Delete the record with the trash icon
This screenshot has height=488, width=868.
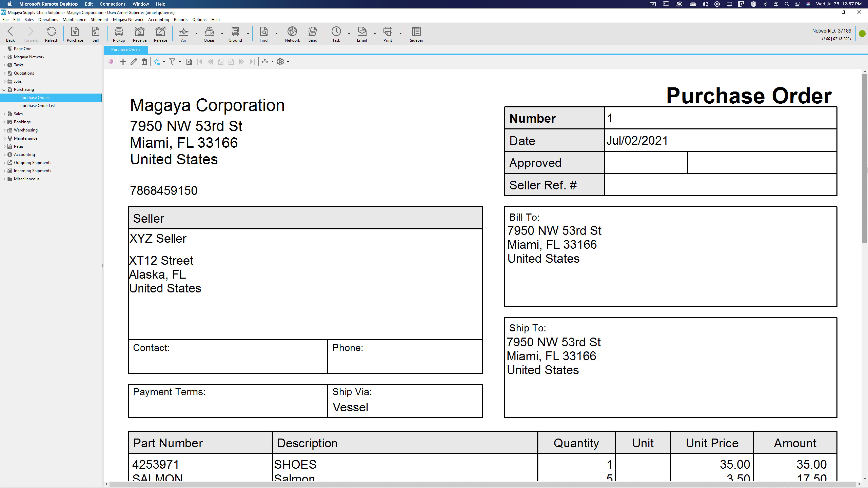144,62
